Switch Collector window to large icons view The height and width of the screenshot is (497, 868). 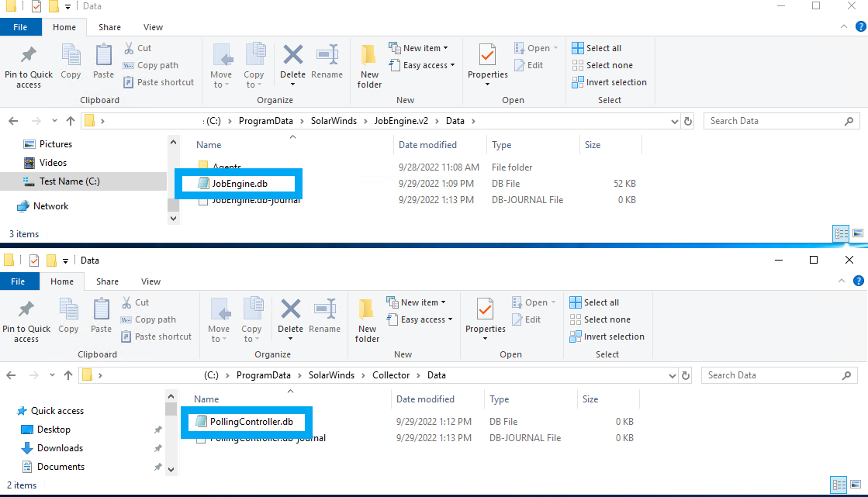click(x=856, y=485)
